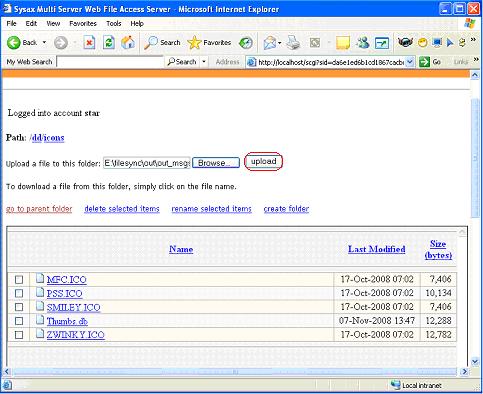This screenshot has height=394, width=483.
Task: Download the Thumbs.db file
Action: (67, 321)
